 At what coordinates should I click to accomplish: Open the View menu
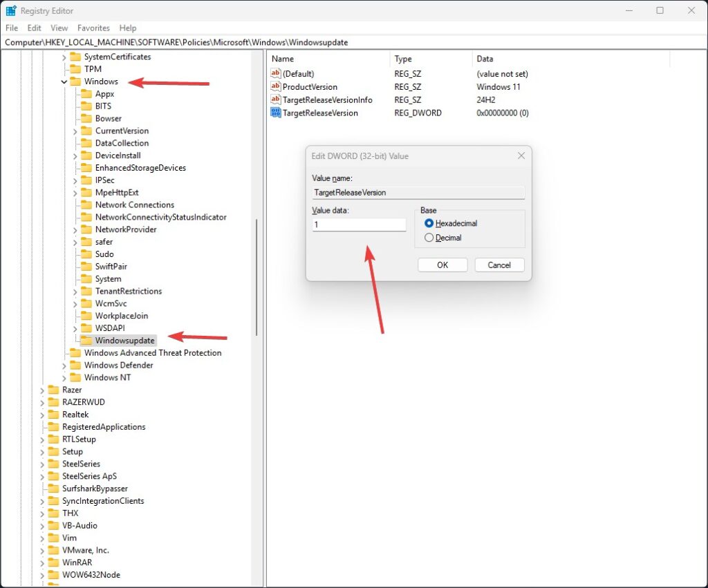[x=59, y=28]
